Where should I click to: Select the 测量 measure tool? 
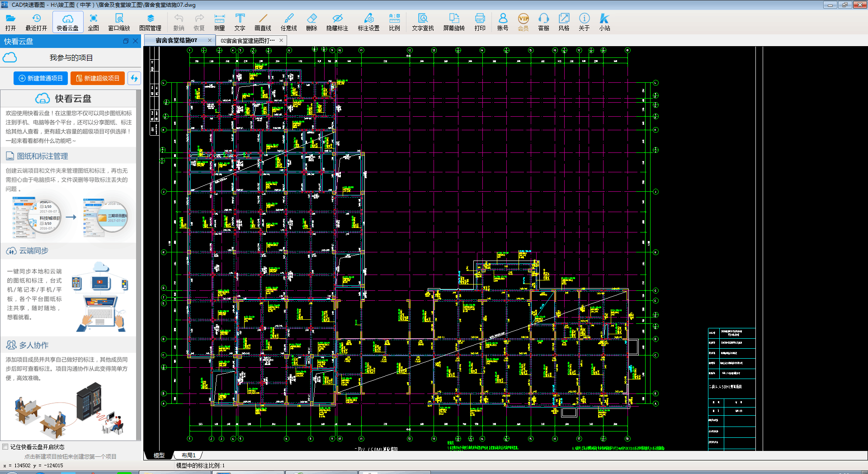[x=219, y=22]
